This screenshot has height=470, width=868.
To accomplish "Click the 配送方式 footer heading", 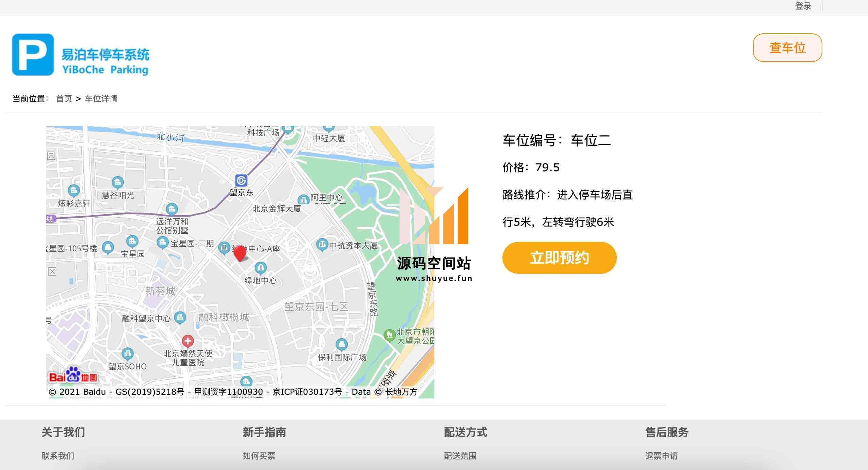I will pyautogui.click(x=466, y=432).
